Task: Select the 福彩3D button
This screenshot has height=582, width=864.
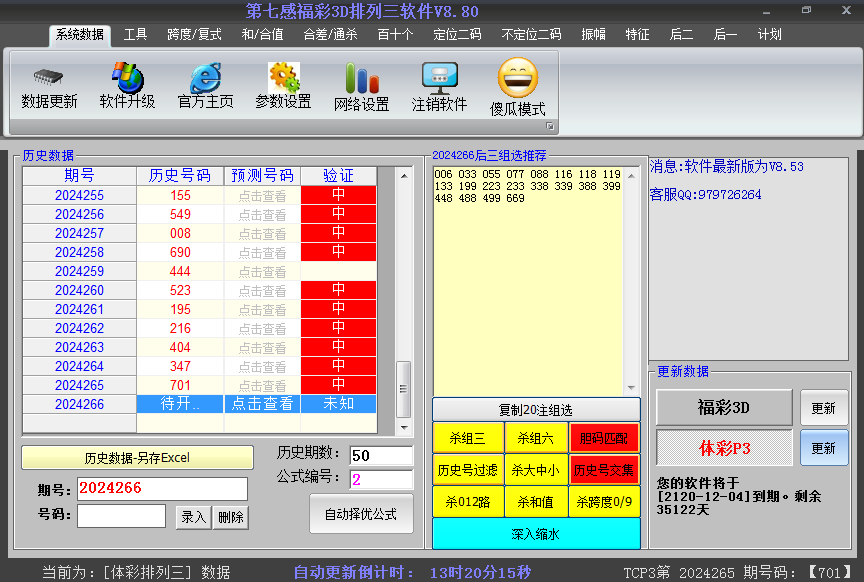Action: tap(724, 407)
